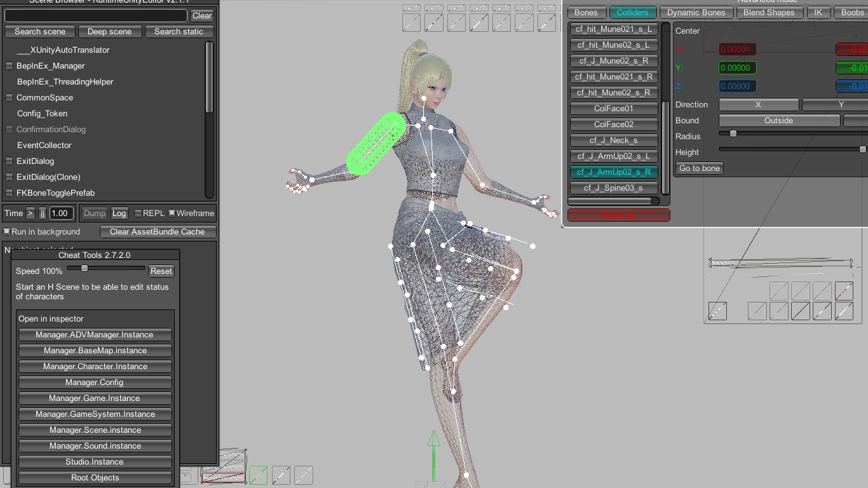
Task: Click Clear AssetBundle Cache button
Action: pyautogui.click(x=157, y=232)
